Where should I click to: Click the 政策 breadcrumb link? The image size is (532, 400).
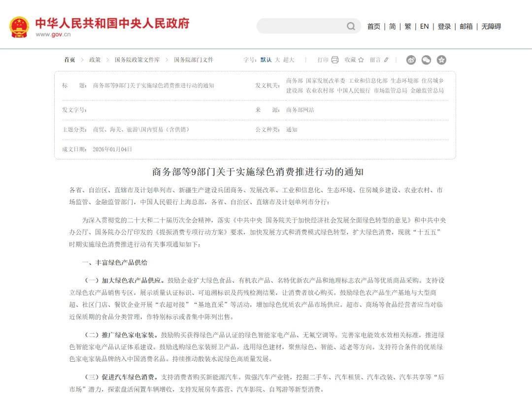(x=95, y=60)
